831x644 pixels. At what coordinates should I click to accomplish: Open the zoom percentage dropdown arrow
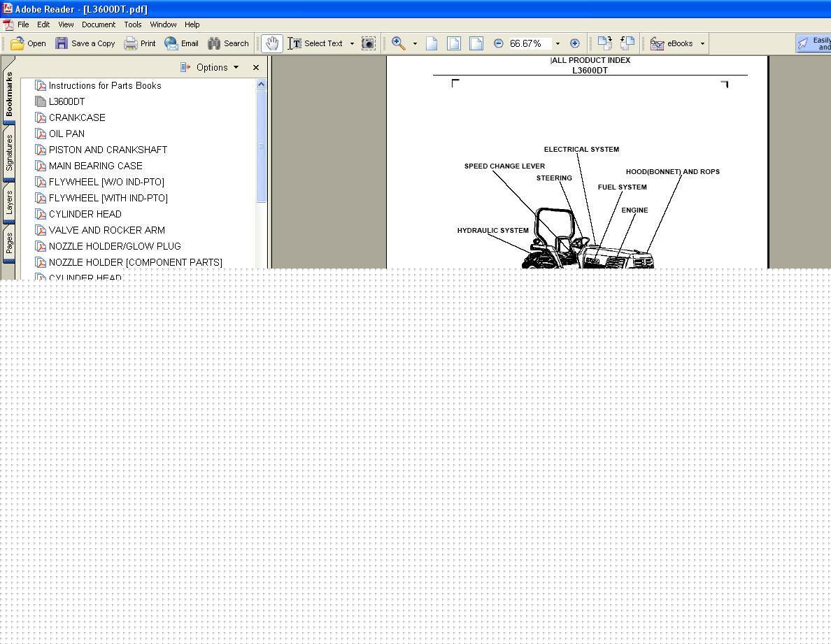click(557, 43)
